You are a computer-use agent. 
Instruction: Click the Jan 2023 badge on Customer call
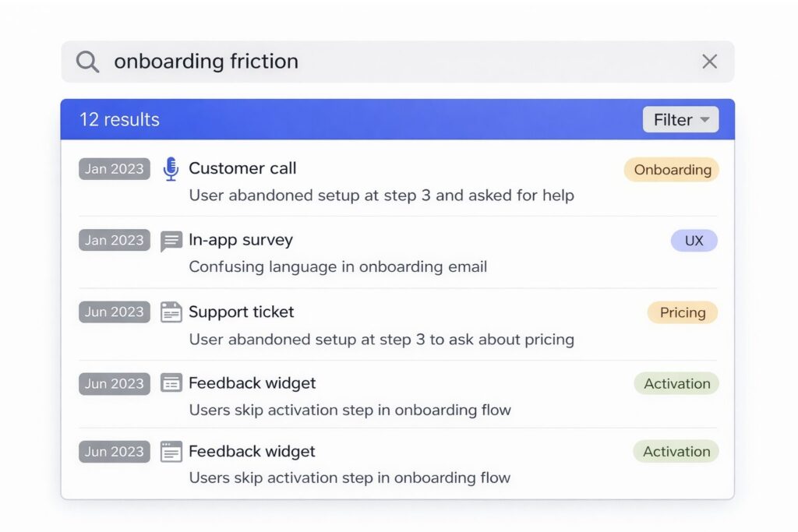[114, 168]
